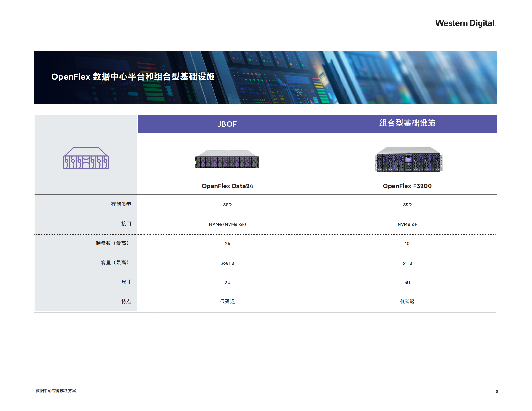
Task: Click the drive count value 10
Action: [407, 244]
